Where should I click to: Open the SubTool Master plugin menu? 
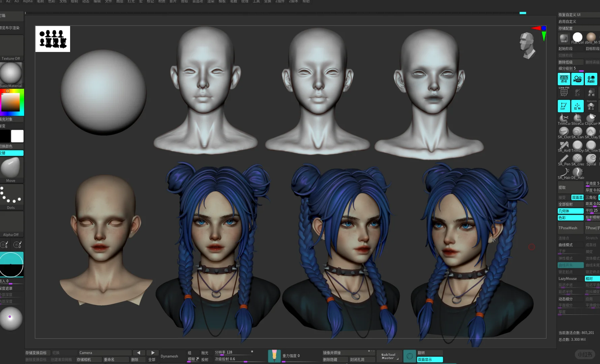pos(389,356)
